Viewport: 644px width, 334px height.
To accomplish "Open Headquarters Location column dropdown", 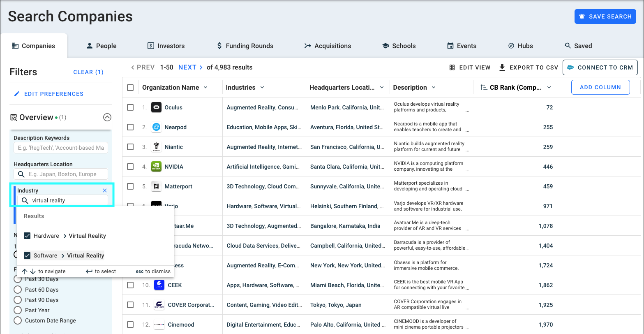I will coord(382,87).
